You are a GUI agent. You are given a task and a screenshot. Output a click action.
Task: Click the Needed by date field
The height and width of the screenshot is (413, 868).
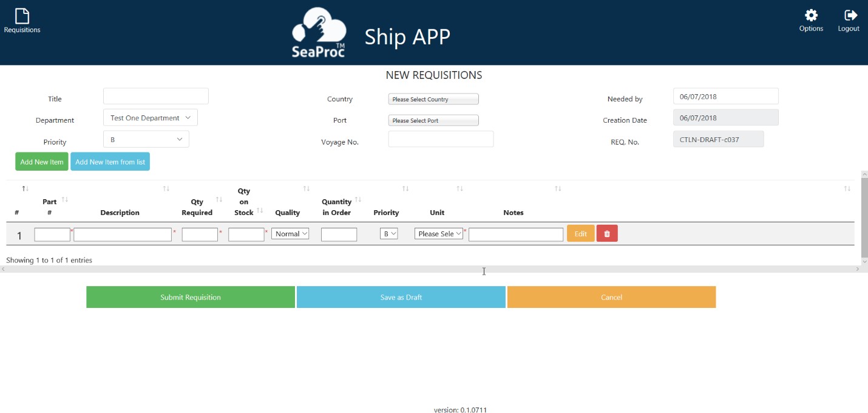pos(726,96)
